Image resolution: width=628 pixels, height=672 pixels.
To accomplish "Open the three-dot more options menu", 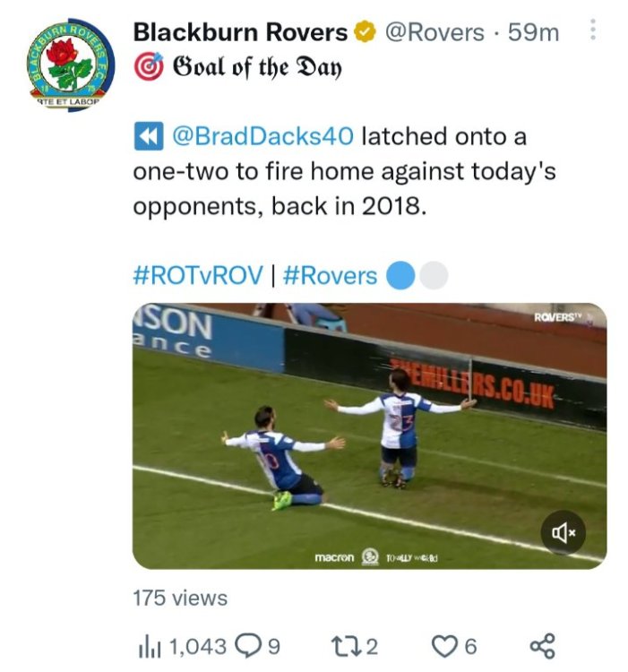I will tap(592, 32).
